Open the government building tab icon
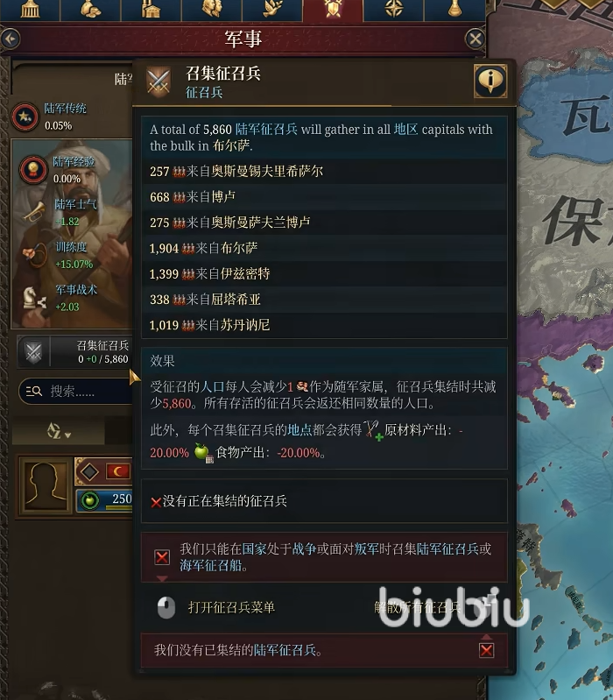This screenshot has height=700, width=613. [30, 9]
